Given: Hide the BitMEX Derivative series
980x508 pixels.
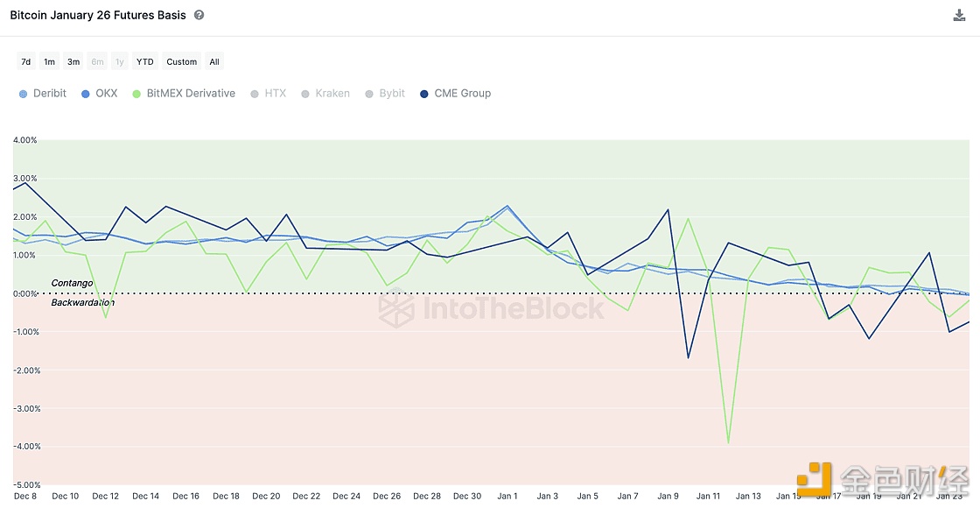Looking at the screenshot, I should click(x=184, y=94).
